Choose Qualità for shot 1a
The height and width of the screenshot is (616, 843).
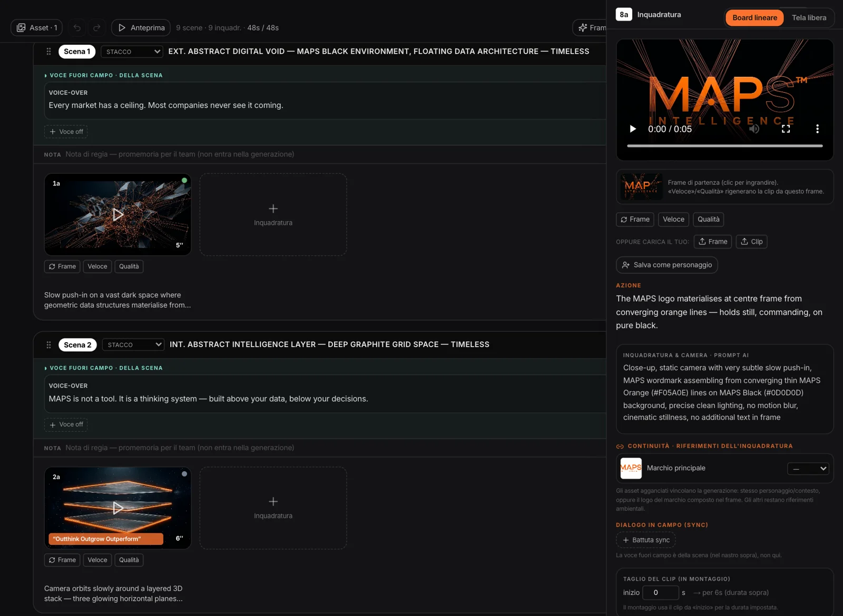point(129,266)
